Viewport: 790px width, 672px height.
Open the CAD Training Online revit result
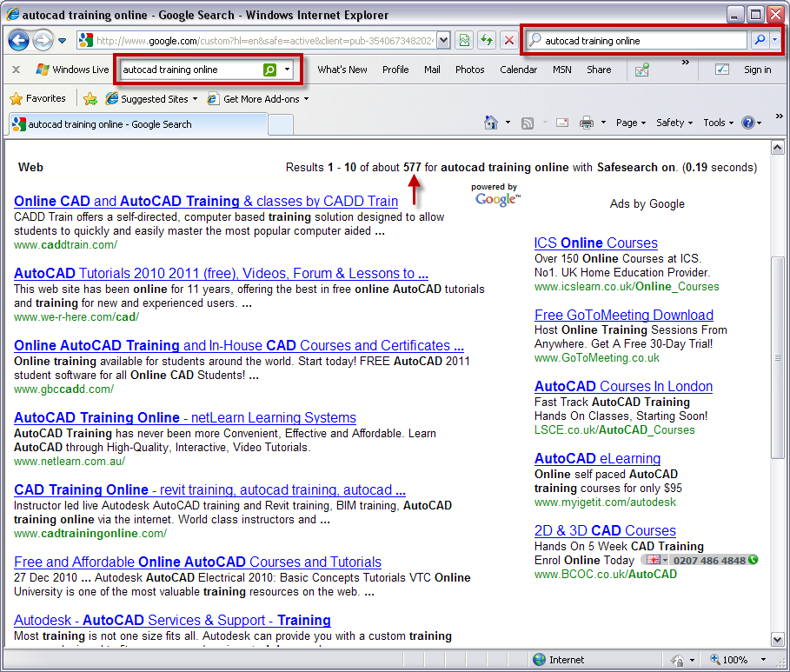coord(209,489)
